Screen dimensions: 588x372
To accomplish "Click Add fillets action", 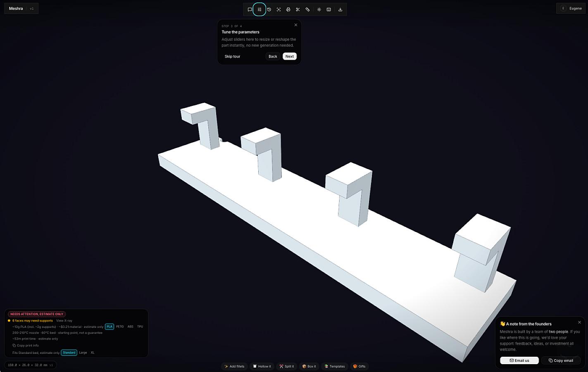I will click(x=234, y=366).
